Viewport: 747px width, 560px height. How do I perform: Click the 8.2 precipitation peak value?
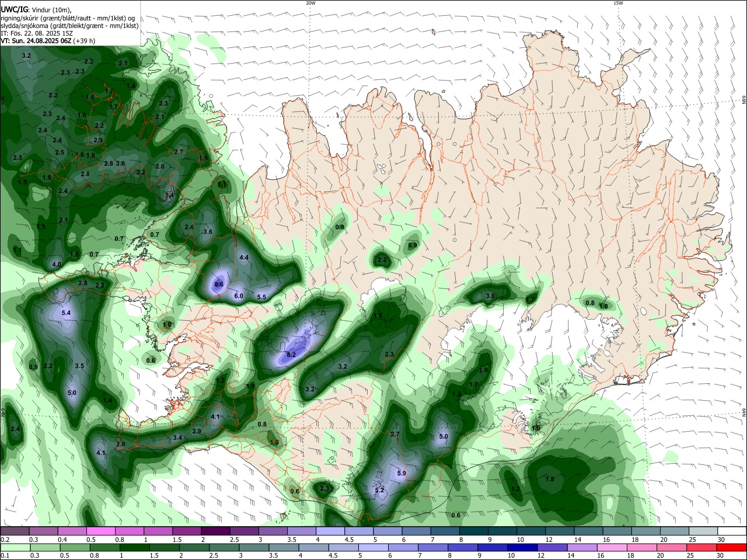pyautogui.click(x=291, y=355)
